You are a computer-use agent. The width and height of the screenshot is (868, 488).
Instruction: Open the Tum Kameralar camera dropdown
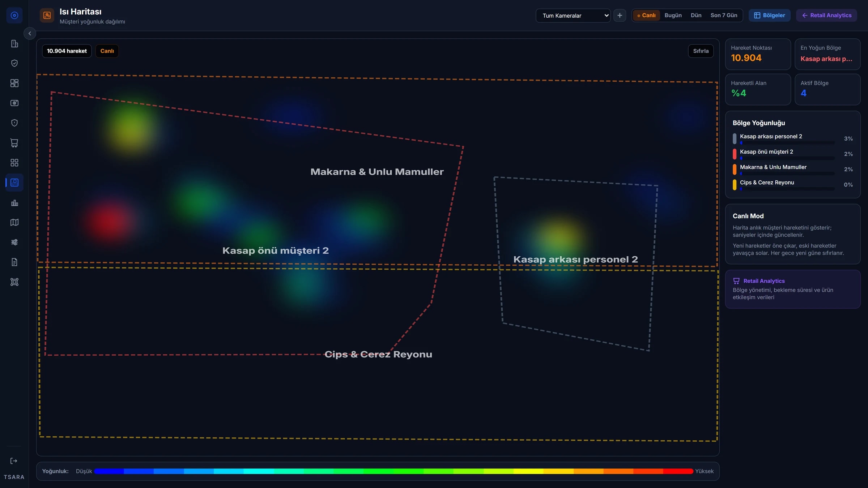pyautogui.click(x=573, y=16)
